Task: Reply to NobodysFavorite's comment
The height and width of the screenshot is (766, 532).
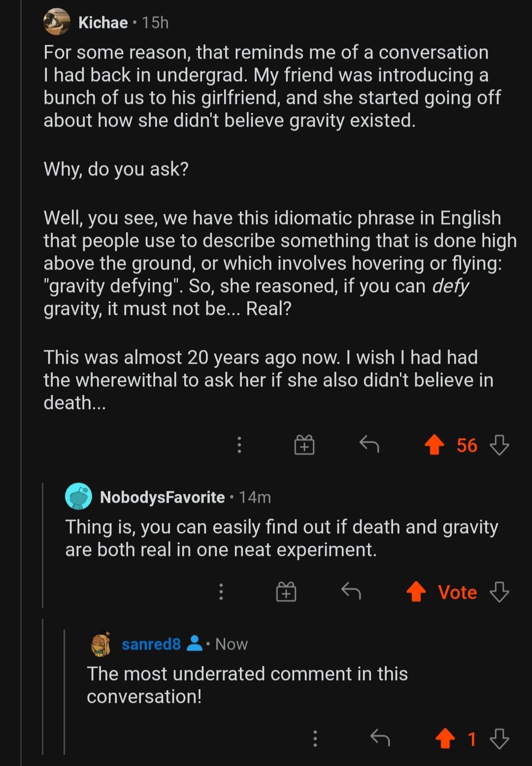Action: pos(351,591)
